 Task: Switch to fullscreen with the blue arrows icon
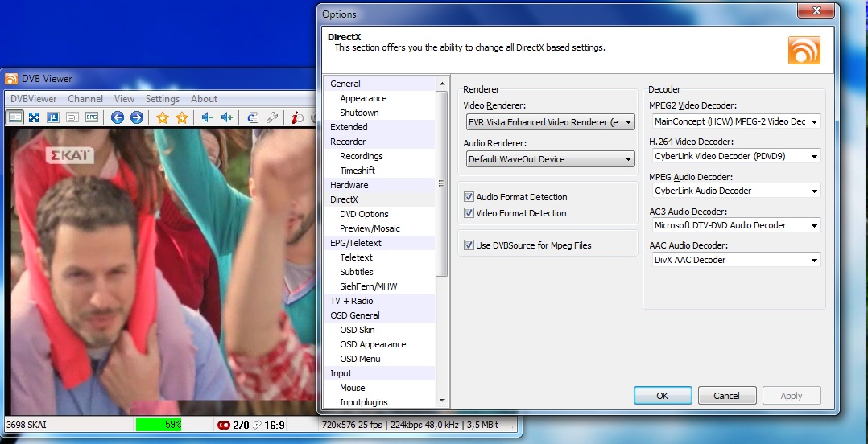click(34, 117)
